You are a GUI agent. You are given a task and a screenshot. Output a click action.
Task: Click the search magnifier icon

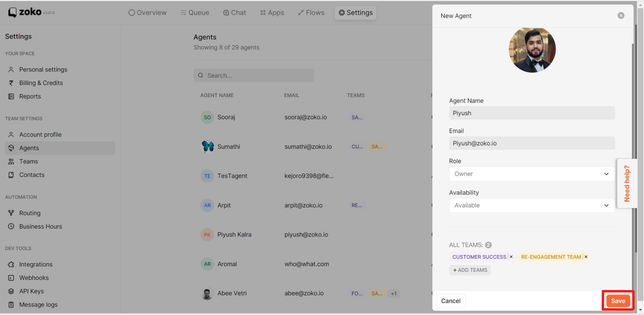(x=200, y=75)
